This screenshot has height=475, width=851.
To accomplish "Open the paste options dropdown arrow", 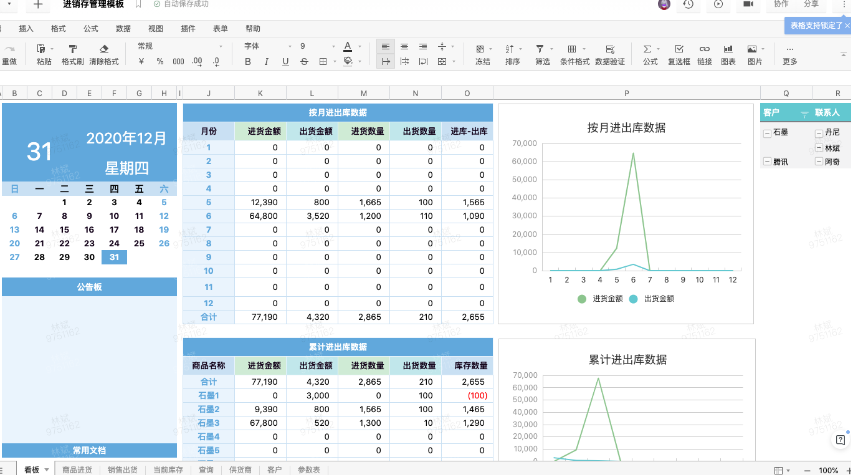I will [x=52, y=49].
